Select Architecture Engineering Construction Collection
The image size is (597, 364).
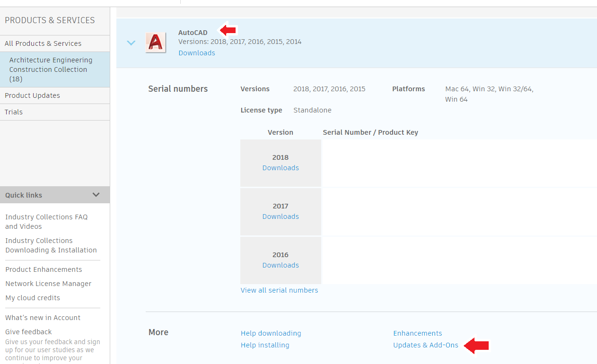[x=55, y=69]
